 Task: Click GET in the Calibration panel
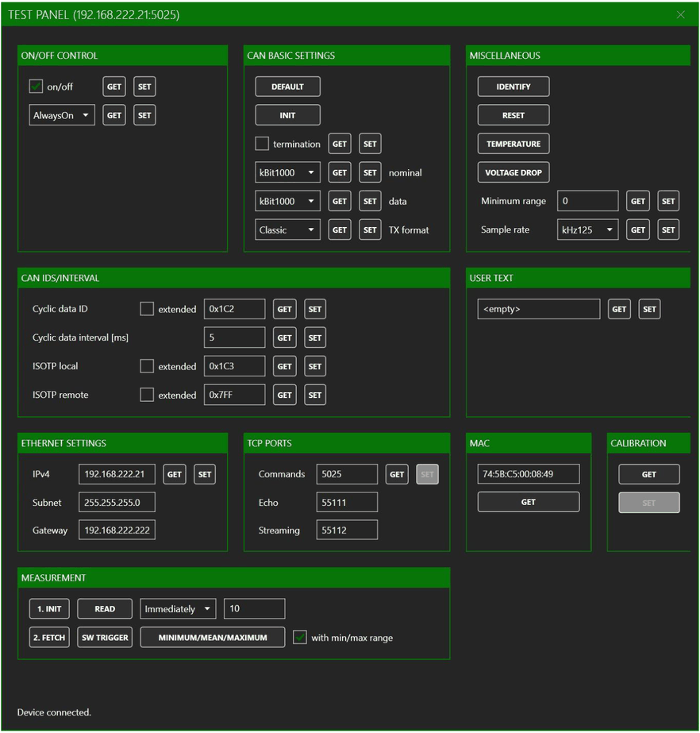pyautogui.click(x=649, y=474)
